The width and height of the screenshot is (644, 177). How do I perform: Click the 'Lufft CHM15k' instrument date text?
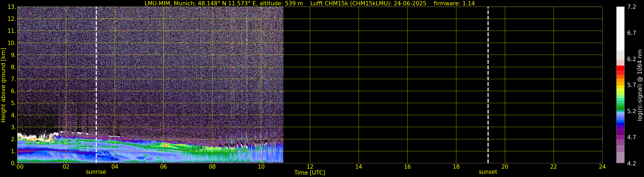pyautogui.click(x=368, y=3)
